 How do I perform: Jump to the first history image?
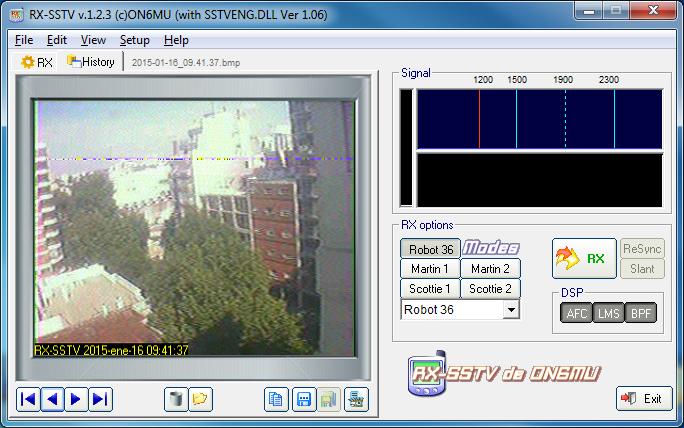pos(28,399)
